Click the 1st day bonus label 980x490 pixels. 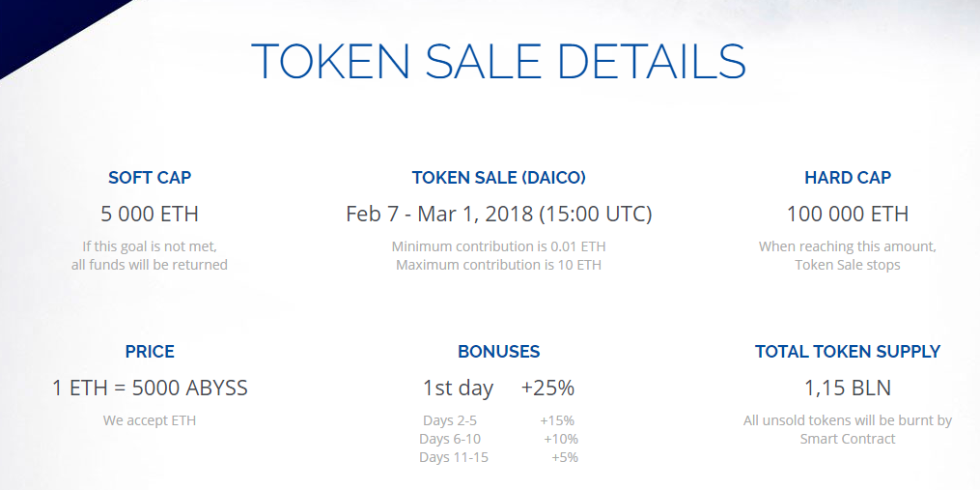458,389
